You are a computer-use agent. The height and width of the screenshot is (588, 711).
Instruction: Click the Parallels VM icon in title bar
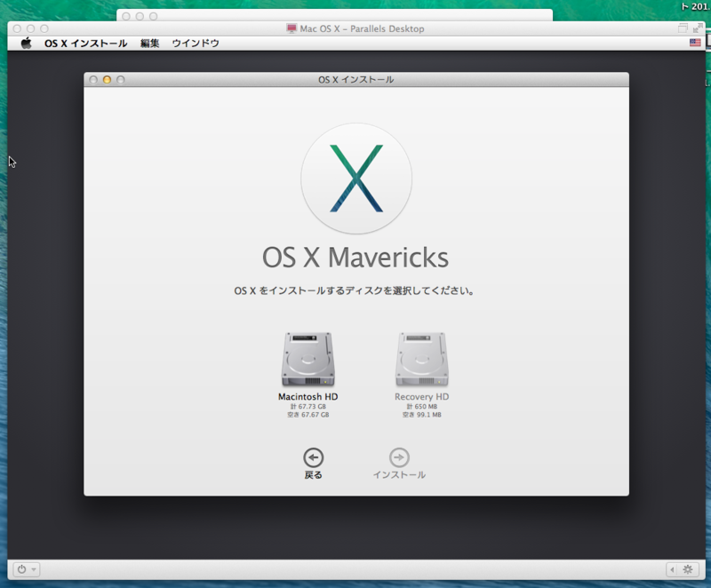292,28
